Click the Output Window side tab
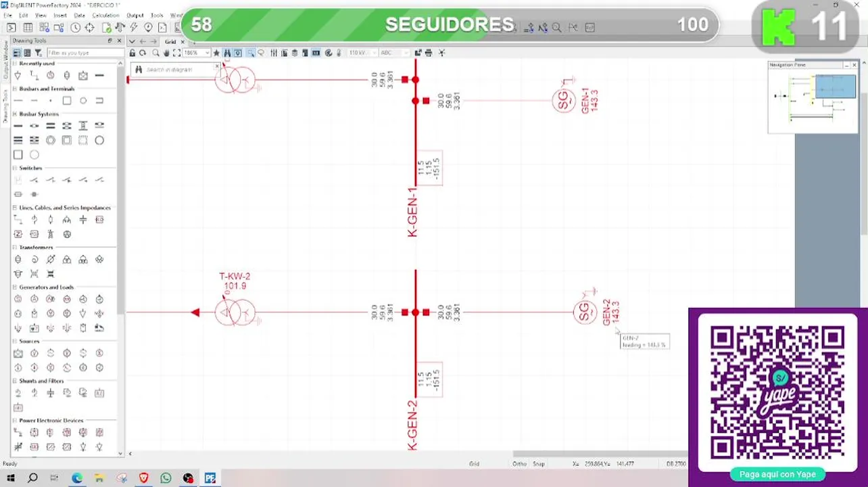The image size is (868, 487). (x=5, y=59)
